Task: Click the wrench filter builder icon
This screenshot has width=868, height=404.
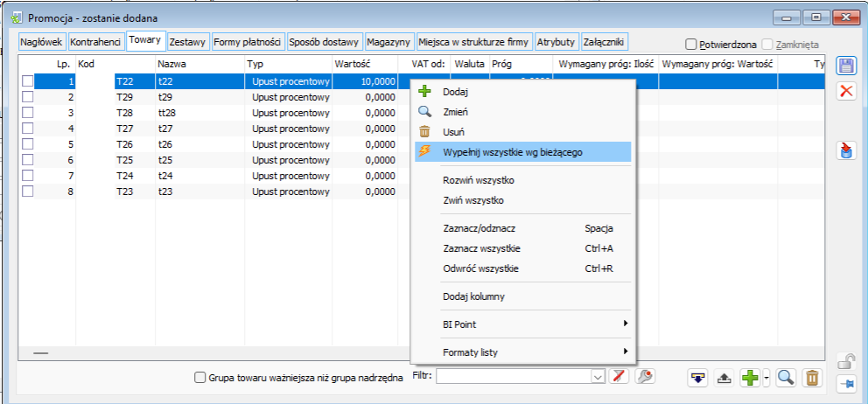Action: pos(645,376)
